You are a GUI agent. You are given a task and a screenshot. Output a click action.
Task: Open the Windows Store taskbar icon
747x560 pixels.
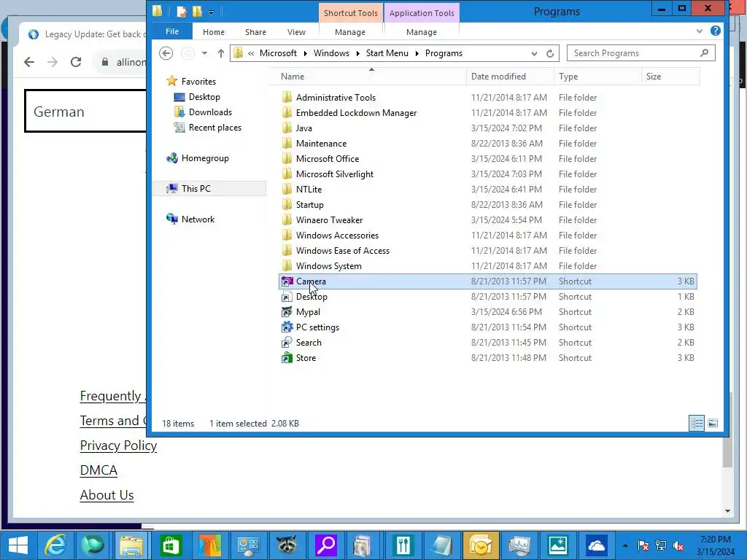click(171, 545)
